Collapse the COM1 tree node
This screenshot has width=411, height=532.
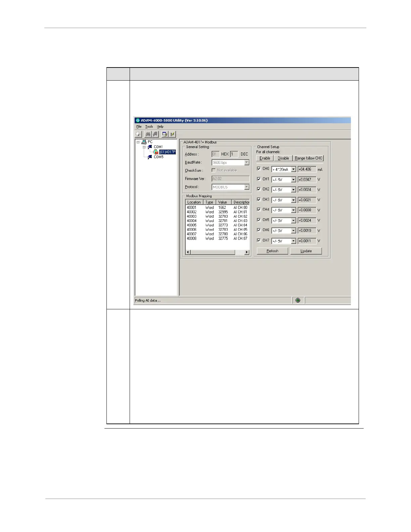click(x=144, y=147)
